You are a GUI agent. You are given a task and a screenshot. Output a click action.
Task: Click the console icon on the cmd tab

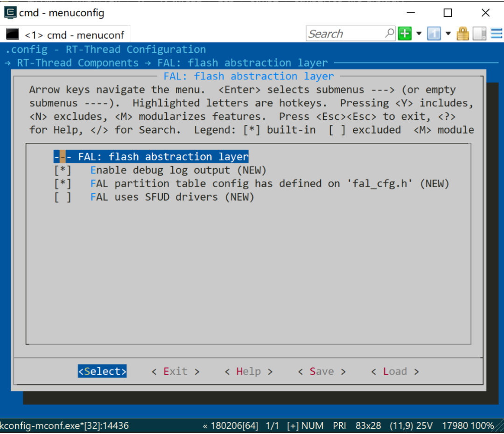(x=12, y=33)
